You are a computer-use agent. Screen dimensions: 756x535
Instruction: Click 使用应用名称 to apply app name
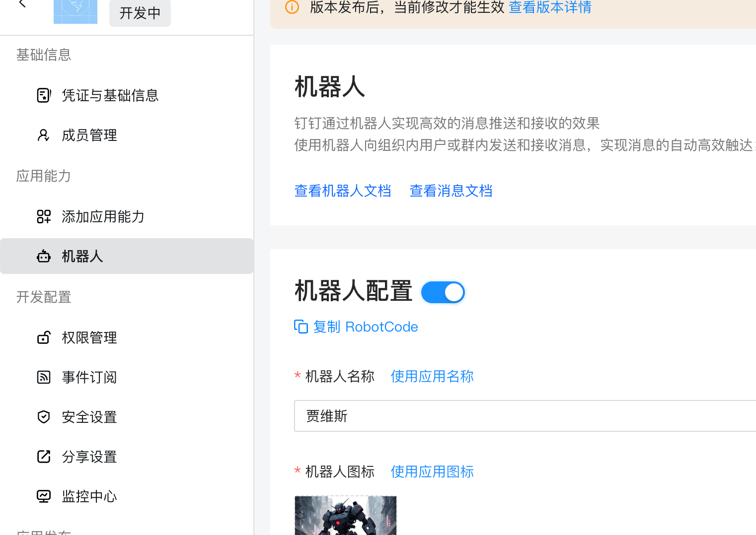(x=432, y=376)
